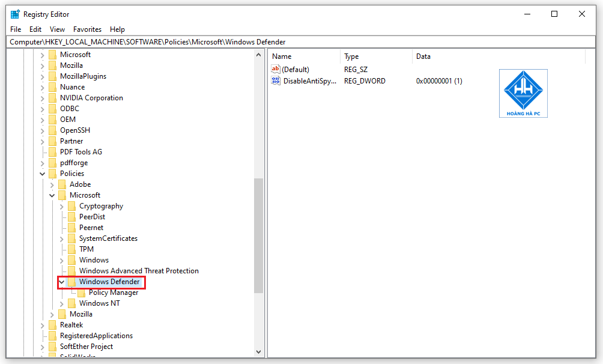603x364 pixels.
Task: Select the Mozilla key under Policies
Action: (x=80, y=314)
